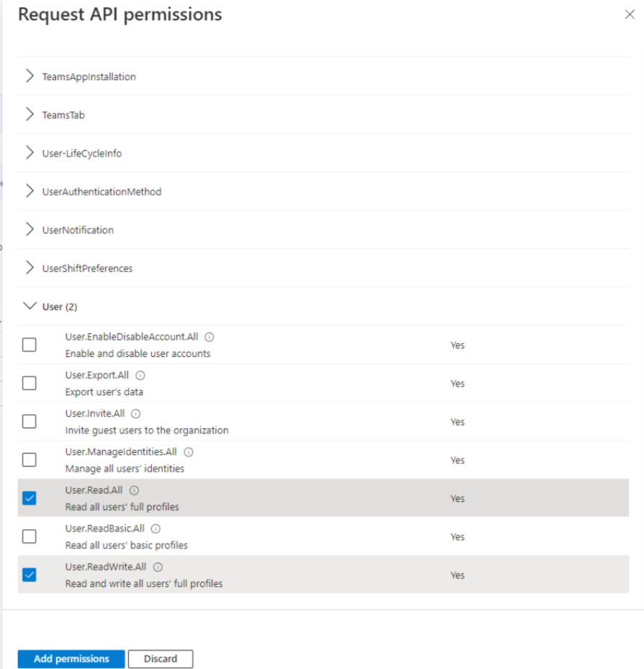
Task: Show info tooltip for User.Invite.All
Action: pyautogui.click(x=135, y=414)
